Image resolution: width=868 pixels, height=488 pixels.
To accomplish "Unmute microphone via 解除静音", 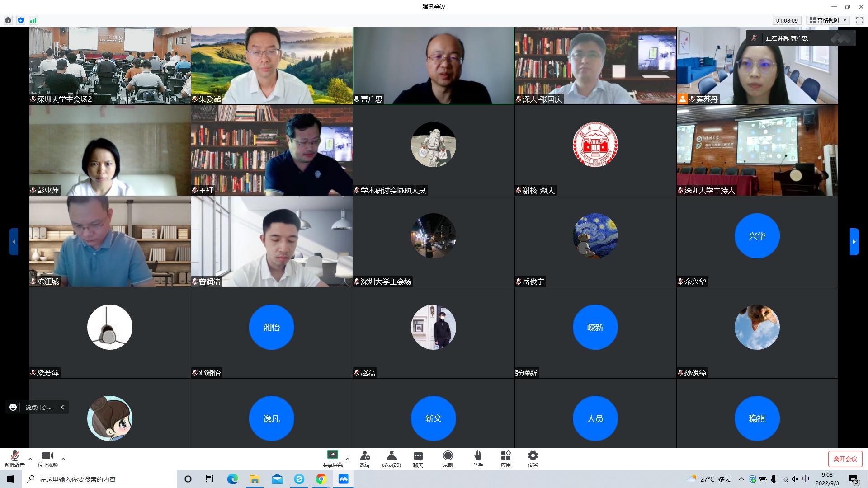I will [15, 458].
